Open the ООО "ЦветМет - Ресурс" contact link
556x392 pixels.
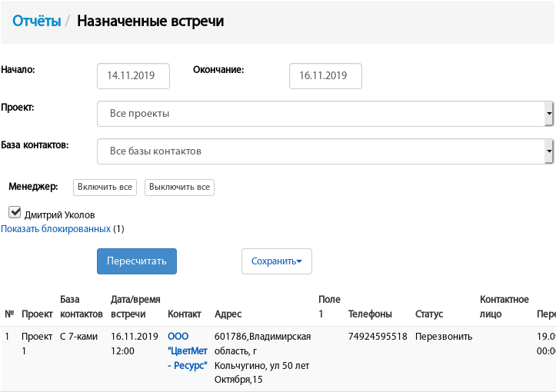click(x=187, y=350)
